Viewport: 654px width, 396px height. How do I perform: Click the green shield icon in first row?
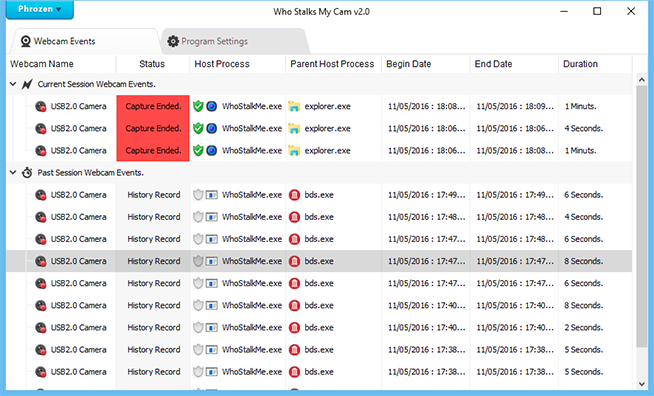(198, 106)
